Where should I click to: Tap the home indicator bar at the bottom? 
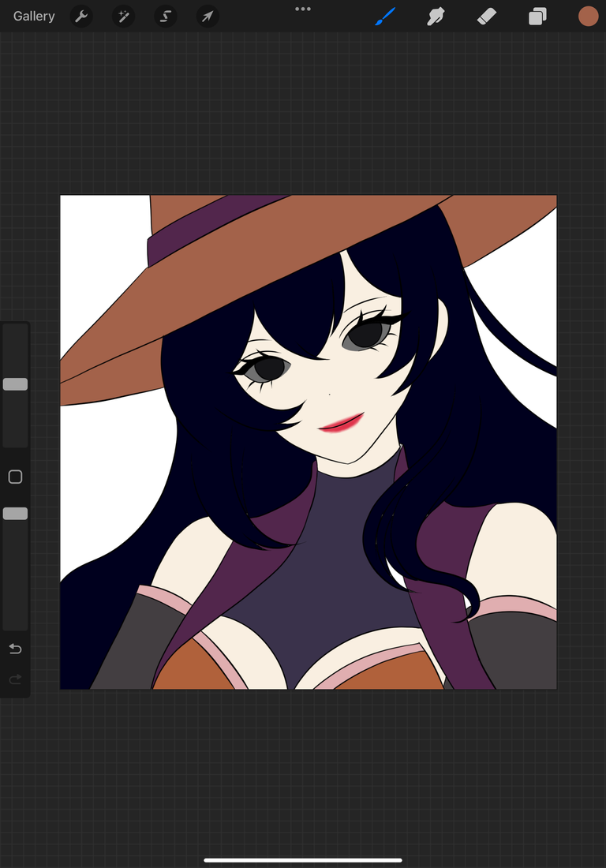pos(303,860)
